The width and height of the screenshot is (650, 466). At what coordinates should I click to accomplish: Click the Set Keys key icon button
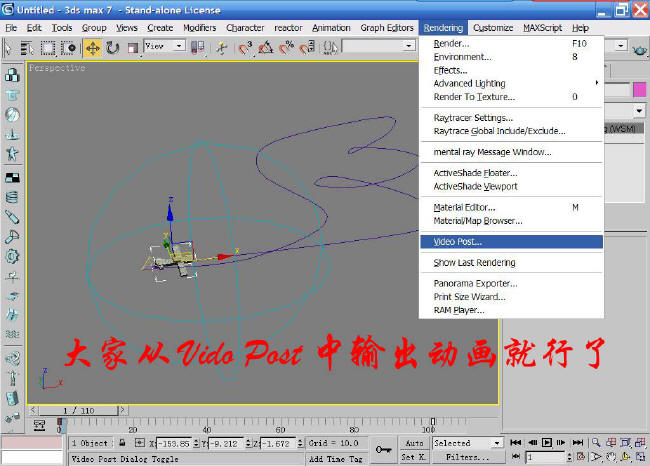[x=383, y=450]
